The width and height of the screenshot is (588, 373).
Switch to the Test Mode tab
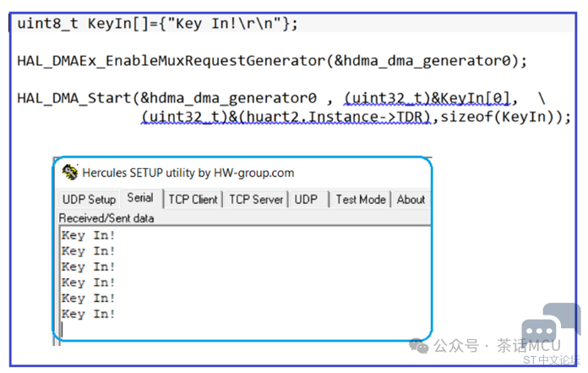361,200
